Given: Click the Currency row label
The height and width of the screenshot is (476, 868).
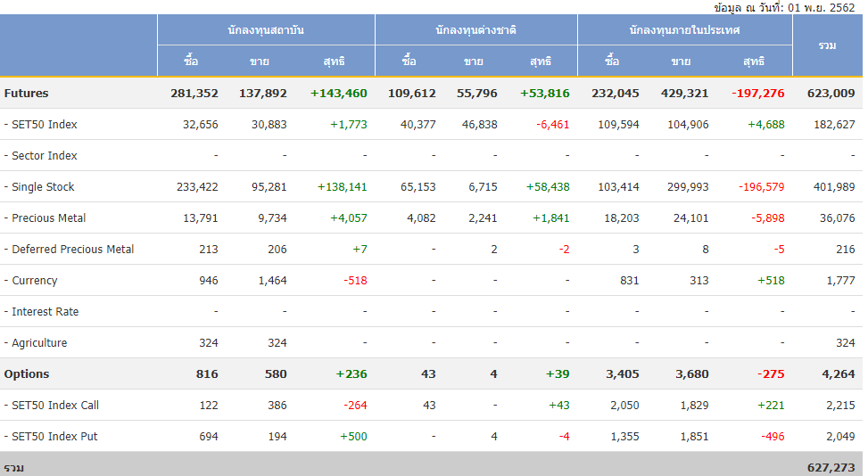Looking at the screenshot, I should 30,280.
